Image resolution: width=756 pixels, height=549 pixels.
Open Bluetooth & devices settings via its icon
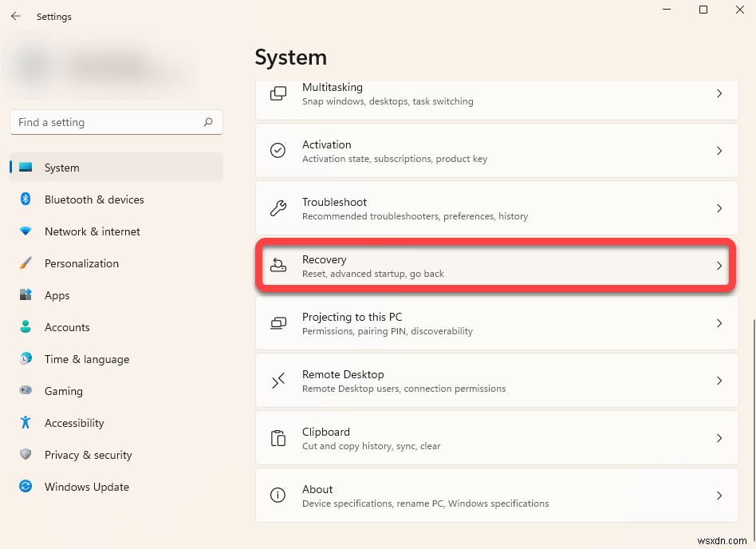pos(25,199)
